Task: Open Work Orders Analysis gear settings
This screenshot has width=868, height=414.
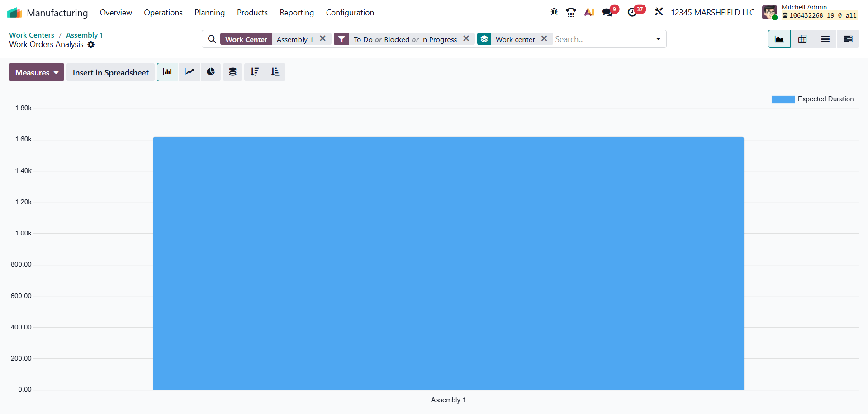Action: click(x=91, y=45)
